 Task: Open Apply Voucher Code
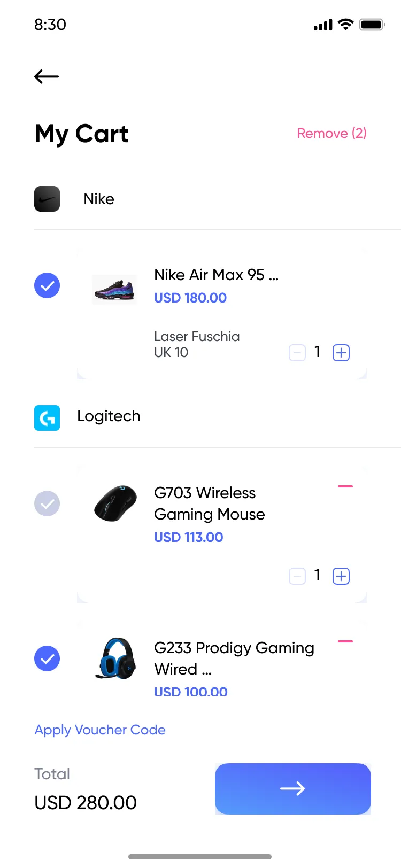pyautogui.click(x=100, y=730)
